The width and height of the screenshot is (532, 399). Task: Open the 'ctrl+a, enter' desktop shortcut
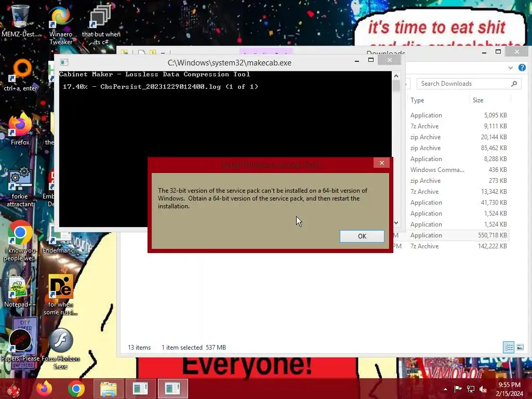click(20, 75)
